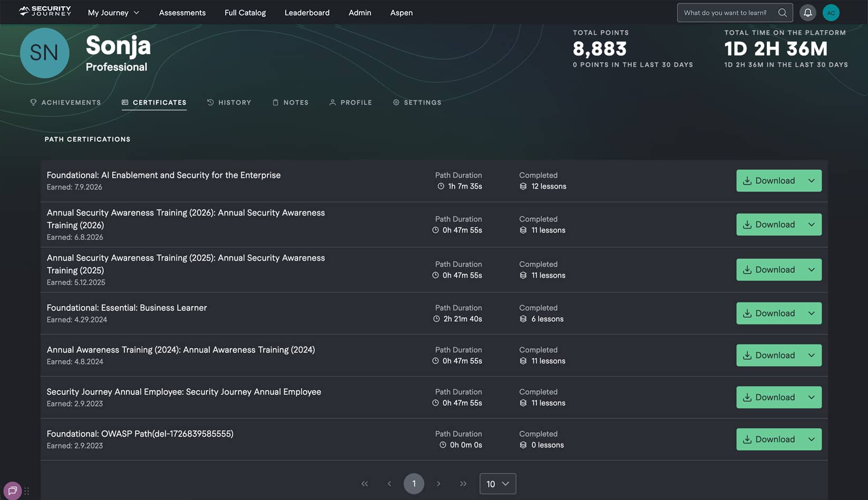Go to the previous page of certificates
This screenshot has width=868, height=500.
tap(389, 484)
